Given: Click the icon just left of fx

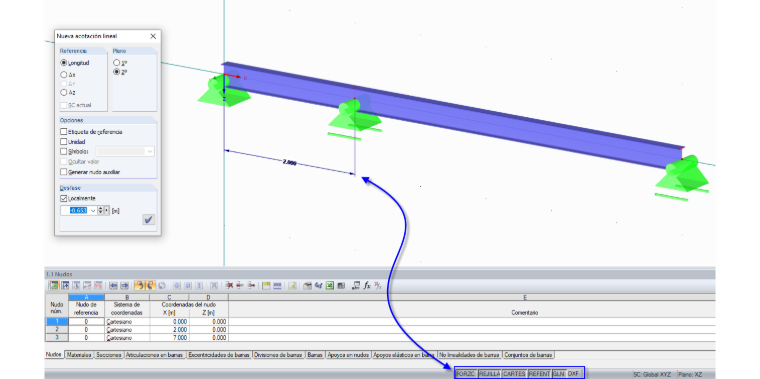Looking at the screenshot, I should pos(356,285).
